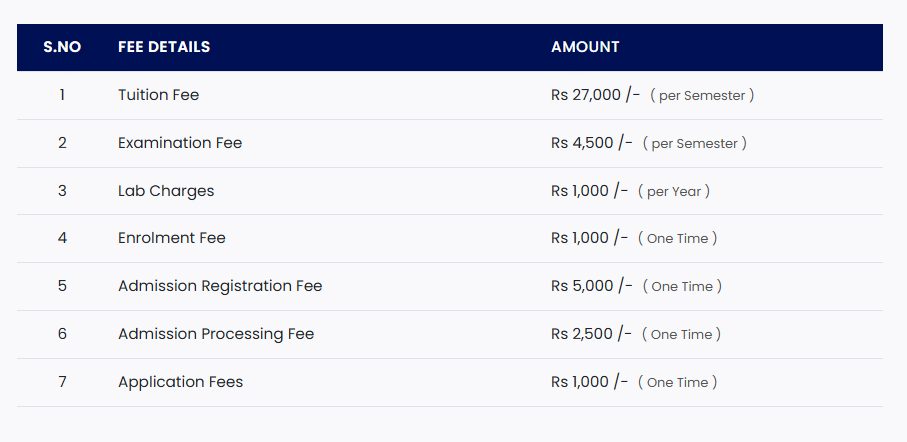The image size is (907, 442).
Task: Click the Rs 27,000 tuition amount
Action: [x=595, y=95]
